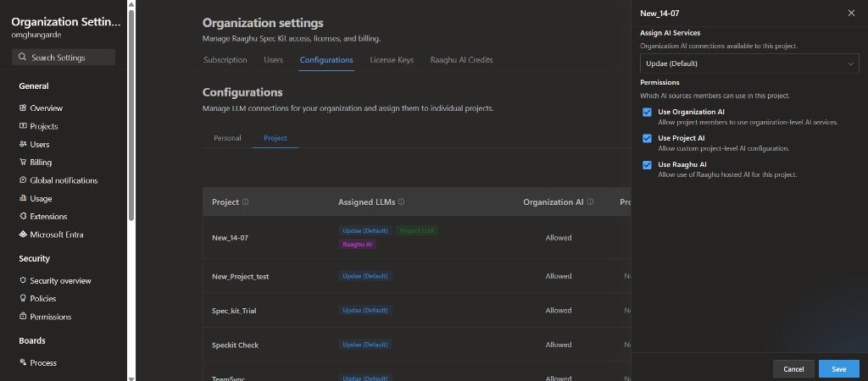The image size is (868, 381).
Task: Click the chevron arrow of Updae (Default) dropdown
Action: click(x=851, y=63)
